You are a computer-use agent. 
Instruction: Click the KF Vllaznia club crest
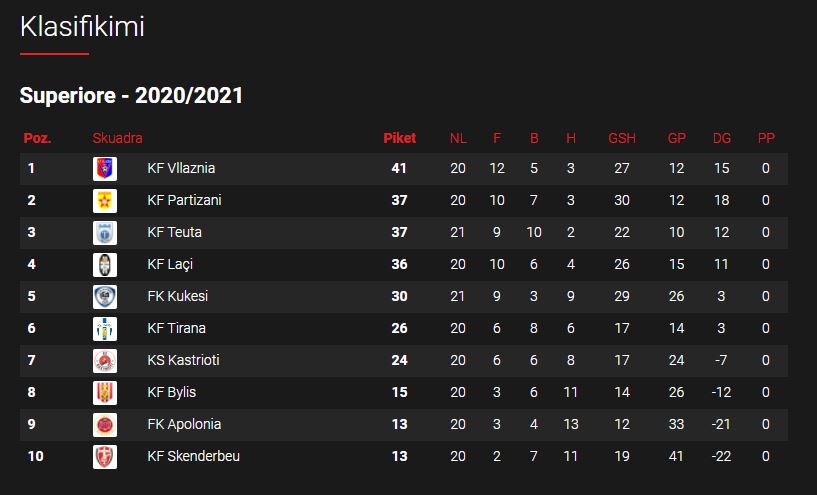[x=105, y=169]
